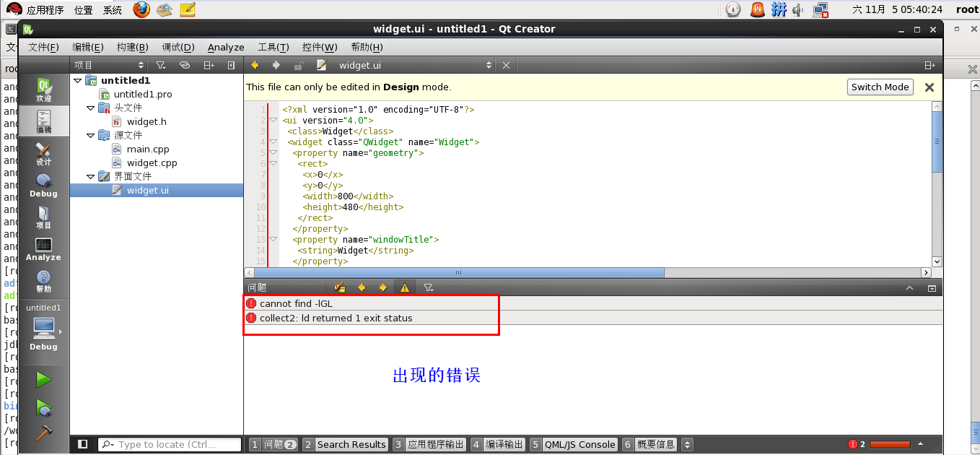Go forward in editor navigation history
The width and height of the screenshot is (980, 455).
(276, 65)
